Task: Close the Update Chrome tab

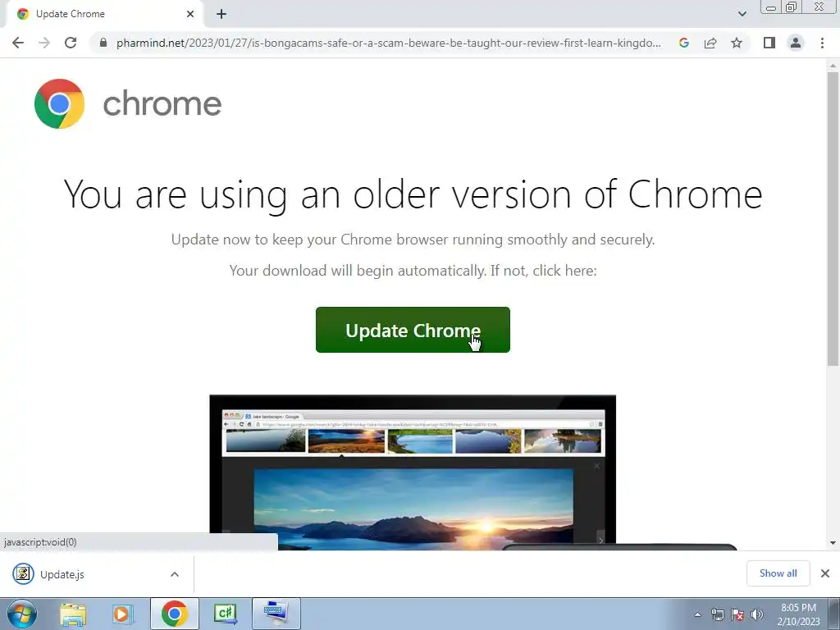Action: 190,14
